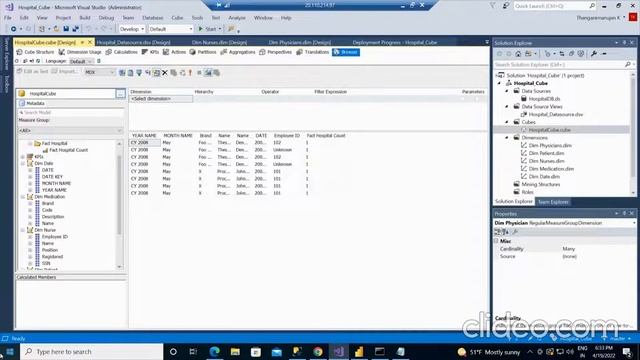Image resolution: width=640 pixels, height=360 pixels.
Task: Click the Metadata pane icon
Action: [22, 103]
